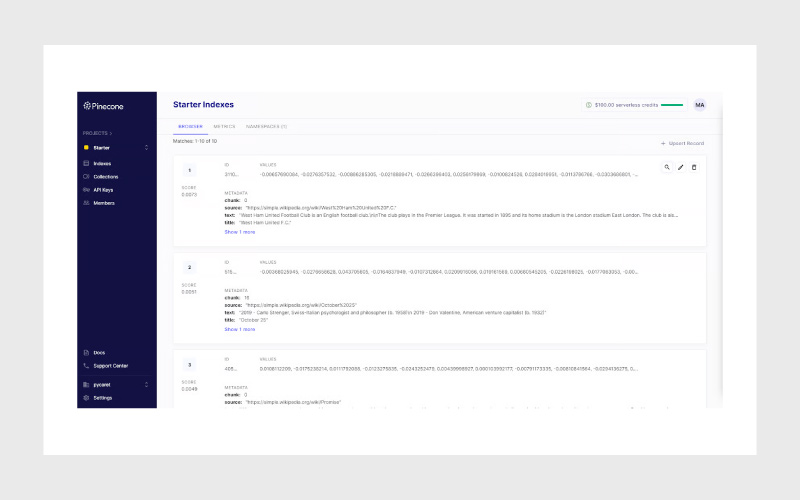Open the Indexes page from the sidebar

(x=102, y=163)
